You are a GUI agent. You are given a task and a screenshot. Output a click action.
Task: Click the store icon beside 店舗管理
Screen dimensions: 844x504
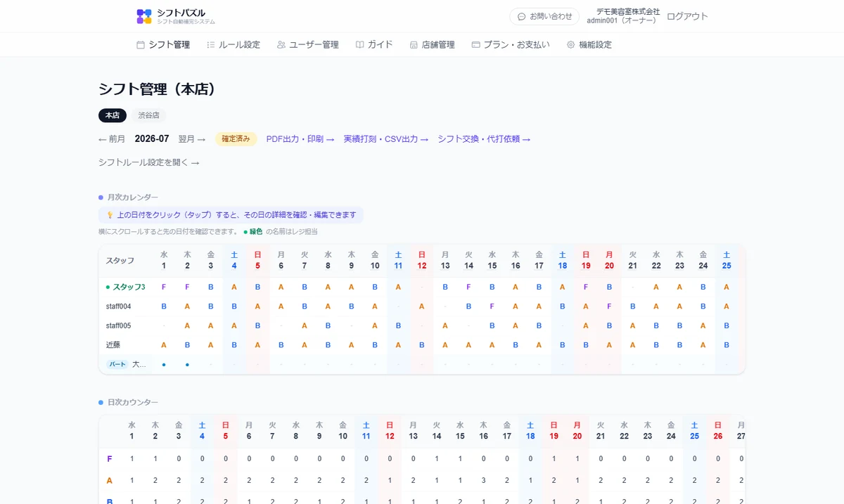click(x=414, y=44)
